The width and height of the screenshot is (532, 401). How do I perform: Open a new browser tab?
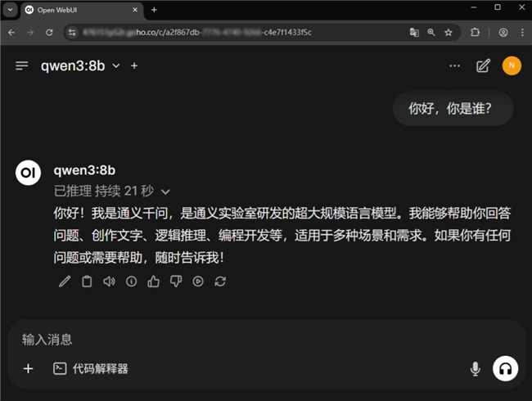tap(154, 10)
